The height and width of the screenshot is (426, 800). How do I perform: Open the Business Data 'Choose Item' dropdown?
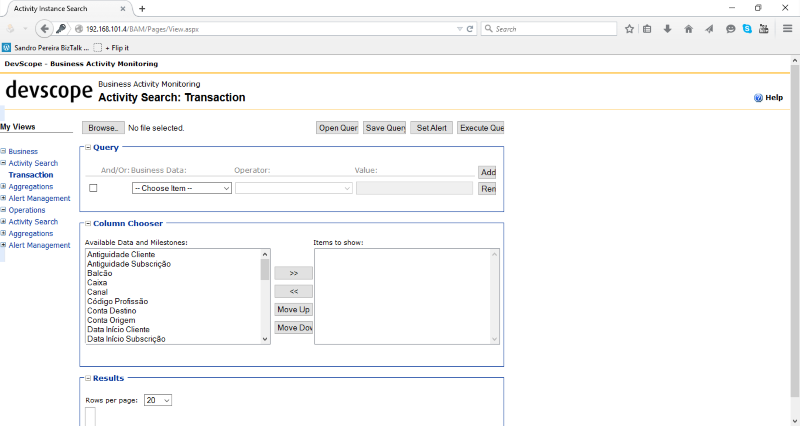click(181, 188)
